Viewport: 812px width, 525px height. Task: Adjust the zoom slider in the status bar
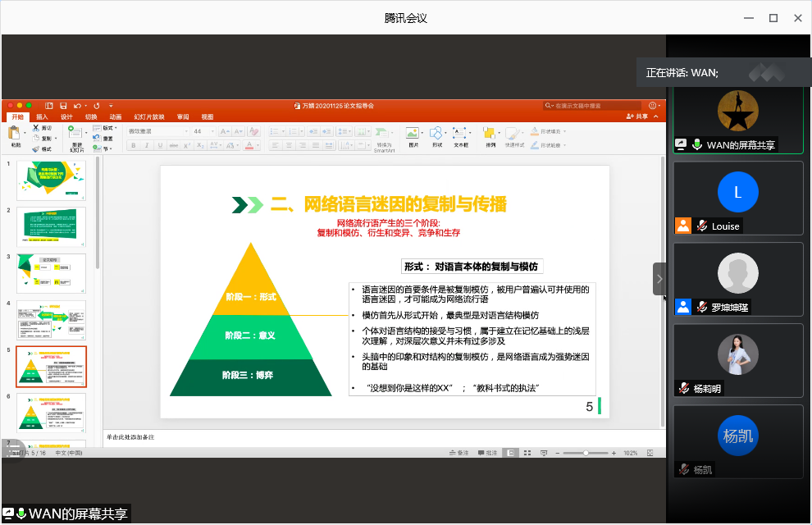click(x=586, y=453)
